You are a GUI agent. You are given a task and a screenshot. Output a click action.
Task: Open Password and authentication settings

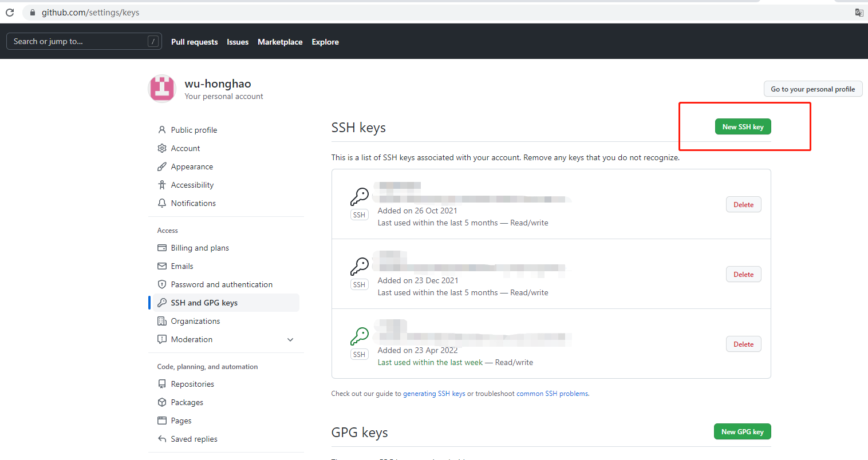coord(226,284)
